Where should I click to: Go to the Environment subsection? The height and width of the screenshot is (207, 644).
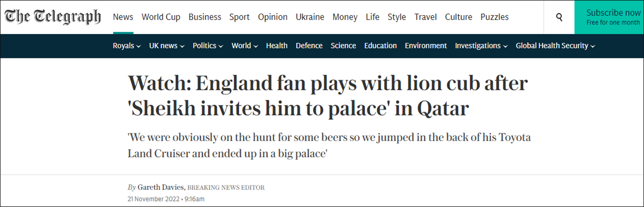[426, 46]
